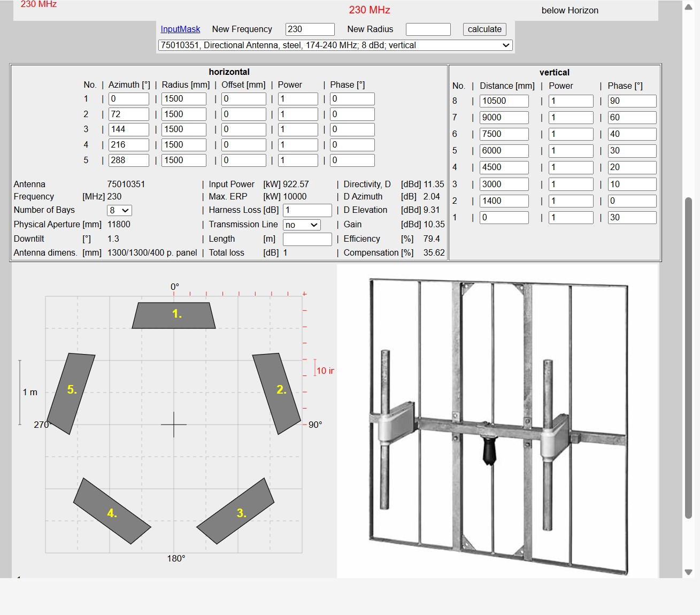The image size is (700, 615).
Task: Open the InputMask link
Action: pos(180,29)
